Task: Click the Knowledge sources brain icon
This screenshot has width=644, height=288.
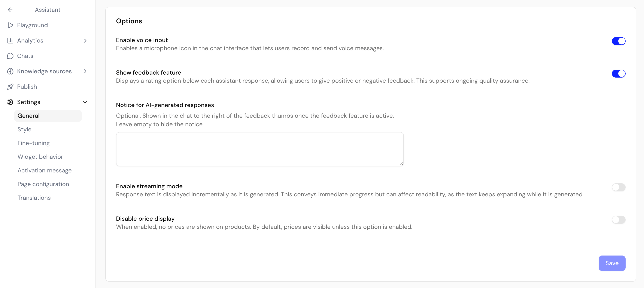Action: [10, 71]
